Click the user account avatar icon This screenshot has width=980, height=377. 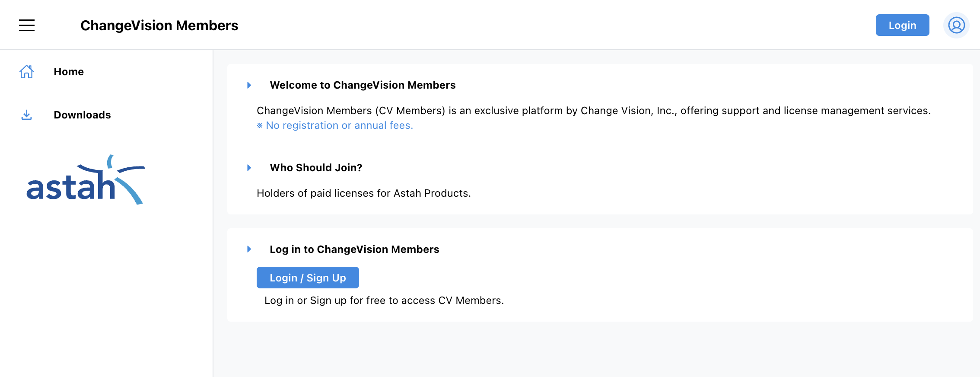tap(956, 26)
